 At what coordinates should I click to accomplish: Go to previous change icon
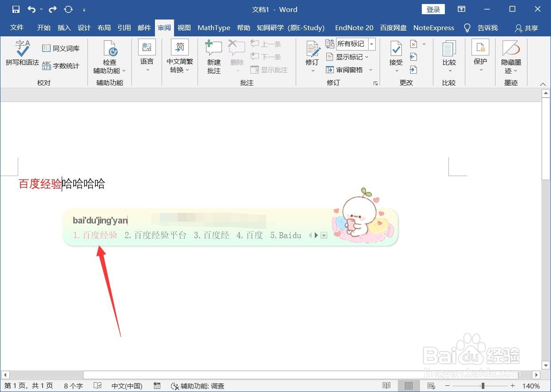click(413, 57)
